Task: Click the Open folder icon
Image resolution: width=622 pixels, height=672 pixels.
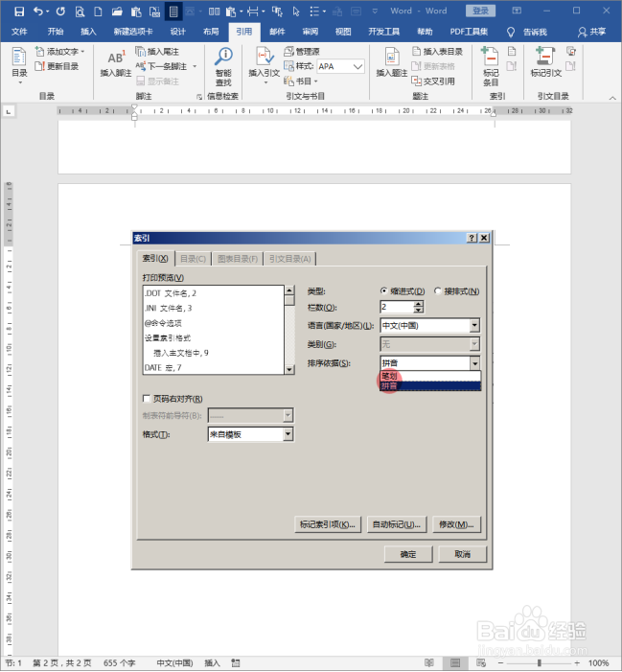Action: 117,12
